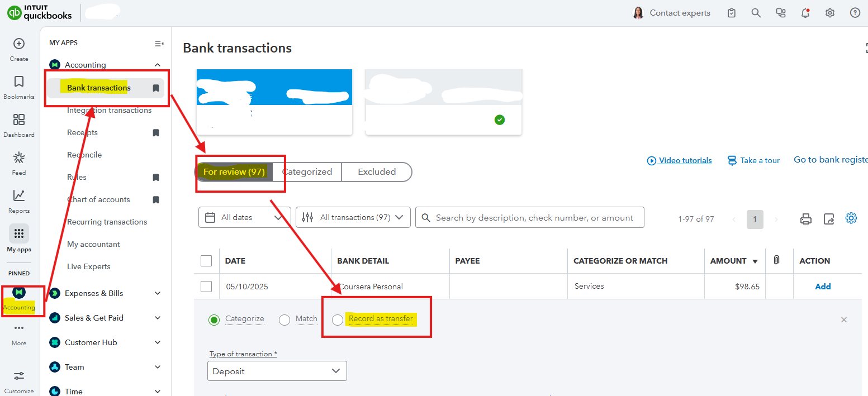Expand Sales & Get Paid section
The width and height of the screenshot is (868, 396).
click(158, 318)
